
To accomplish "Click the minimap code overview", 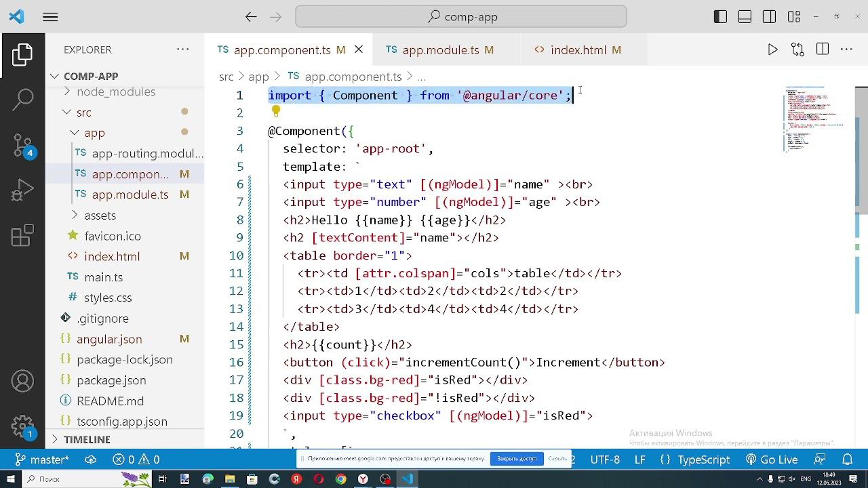I will (x=814, y=119).
